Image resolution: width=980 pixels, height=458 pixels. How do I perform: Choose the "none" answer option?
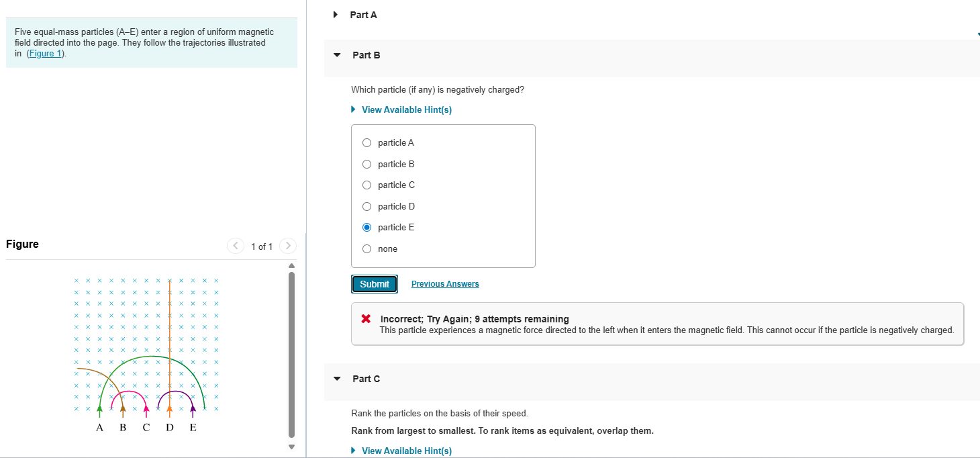point(366,248)
